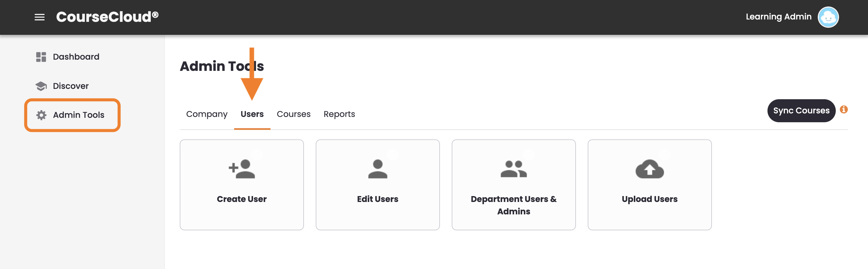The width and height of the screenshot is (868, 269).
Task: Click the cloud upload icon
Action: pyautogui.click(x=650, y=169)
